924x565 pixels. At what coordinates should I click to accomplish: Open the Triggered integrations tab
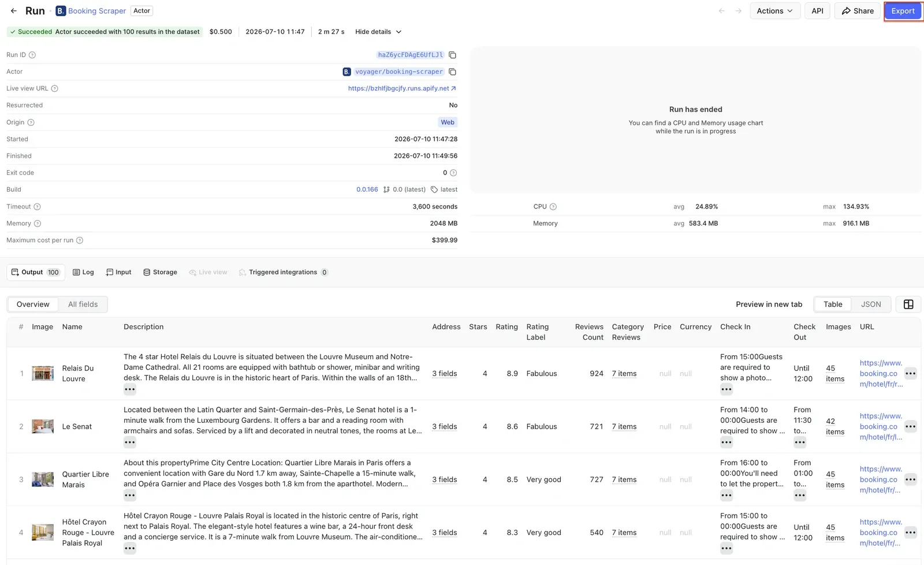(283, 272)
